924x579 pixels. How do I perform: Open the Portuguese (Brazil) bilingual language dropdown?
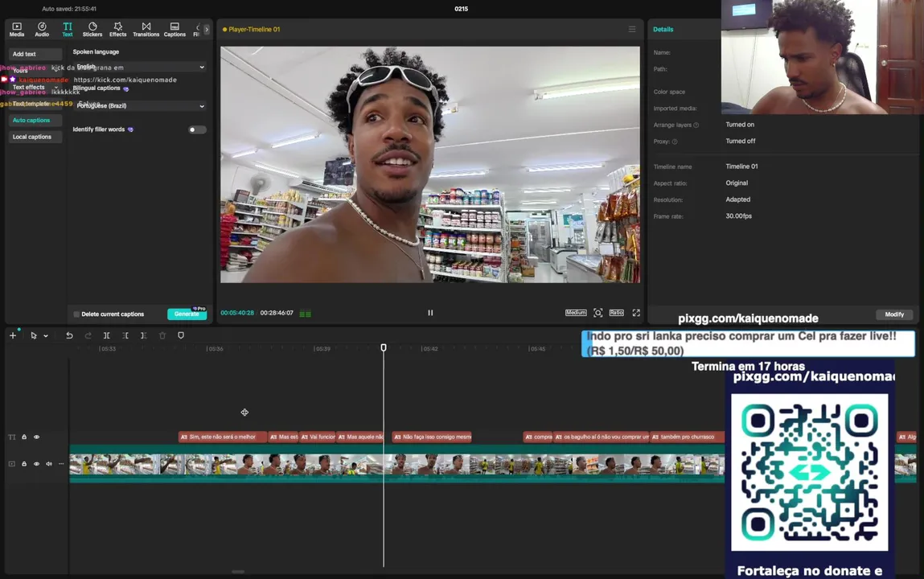tap(139, 106)
